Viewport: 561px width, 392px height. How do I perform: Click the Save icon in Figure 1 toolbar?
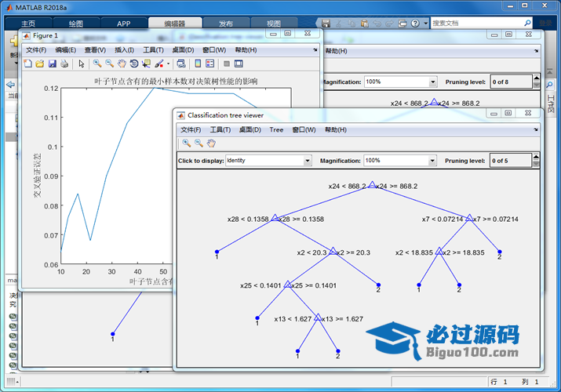point(52,64)
